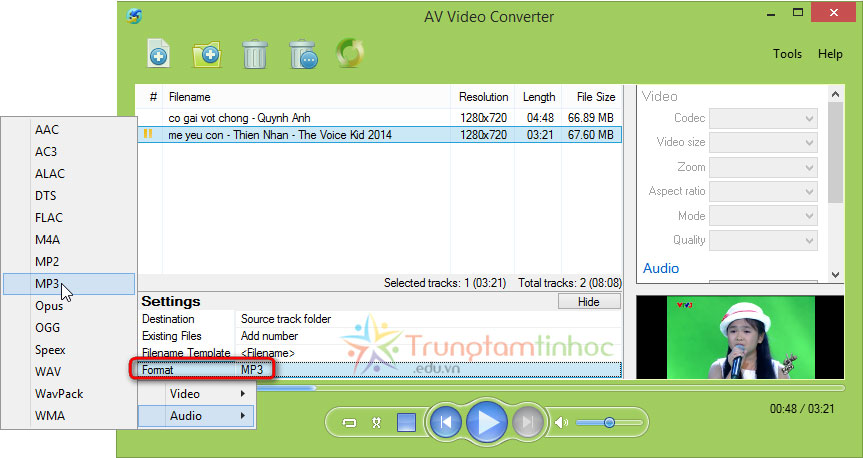Click the File Size column header

tap(592, 97)
